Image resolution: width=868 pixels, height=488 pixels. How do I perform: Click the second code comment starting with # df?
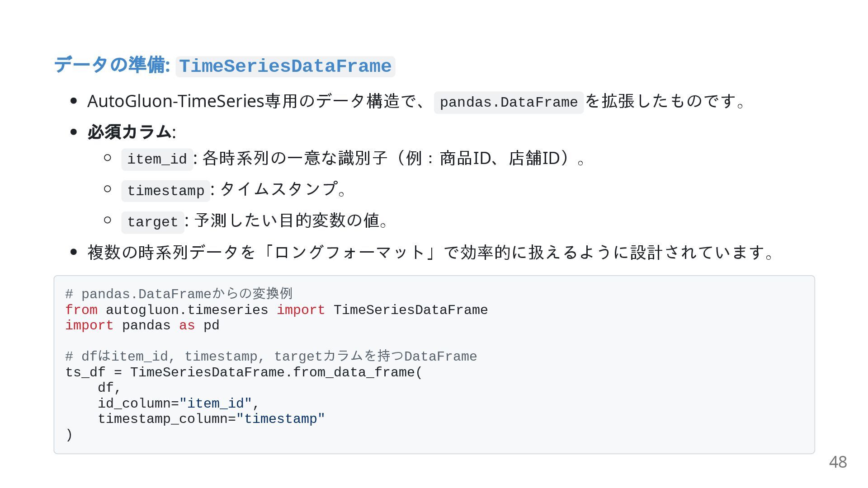tap(271, 356)
